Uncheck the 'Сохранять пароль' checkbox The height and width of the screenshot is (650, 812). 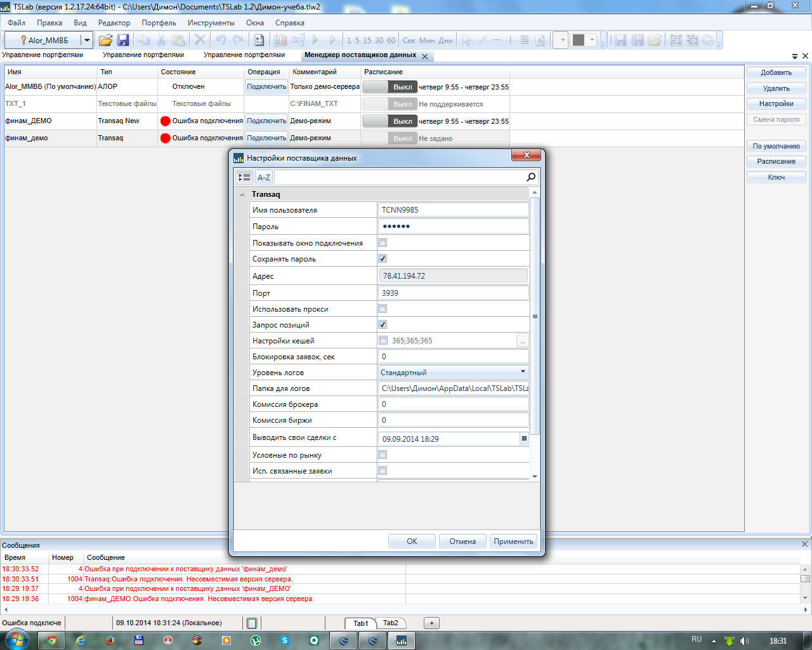coord(383,258)
